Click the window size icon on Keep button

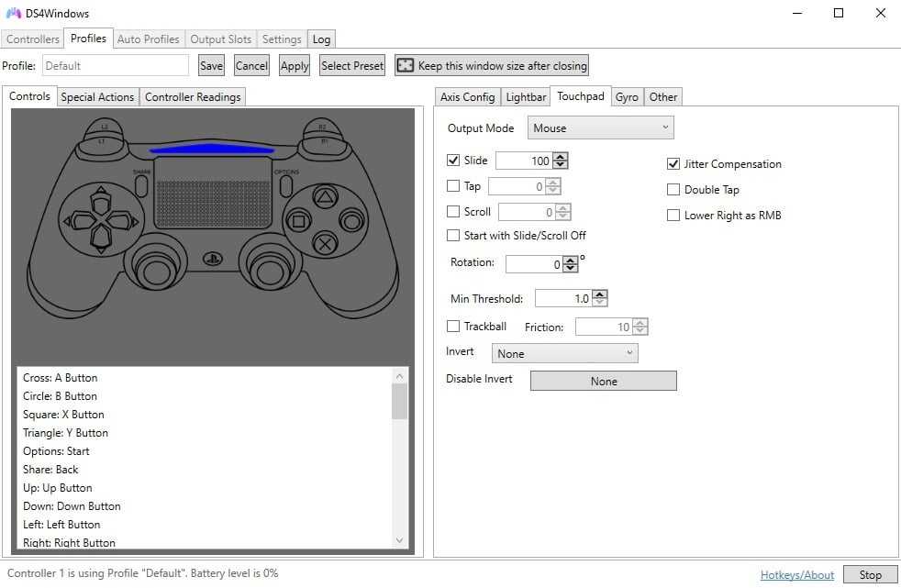click(x=406, y=65)
